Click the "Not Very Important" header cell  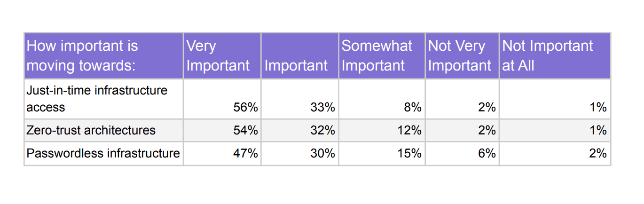pos(462,55)
